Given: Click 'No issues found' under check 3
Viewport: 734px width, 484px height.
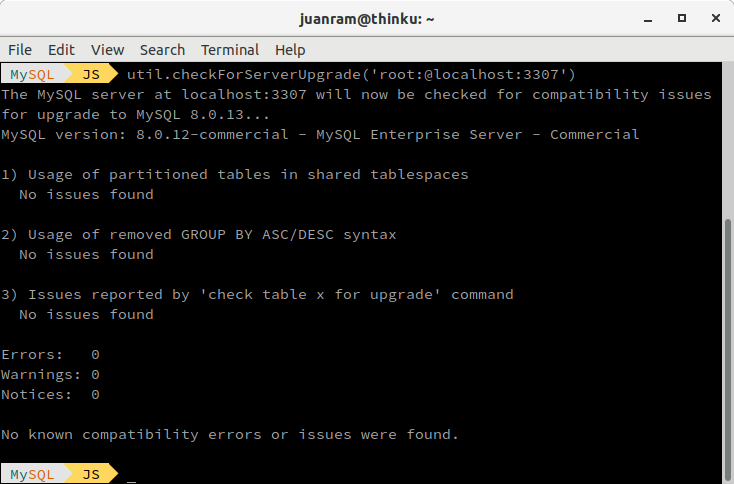Looking at the screenshot, I should click(x=86, y=315).
